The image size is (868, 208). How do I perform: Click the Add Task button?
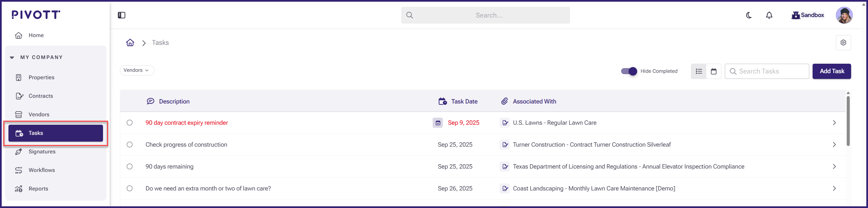tap(832, 71)
